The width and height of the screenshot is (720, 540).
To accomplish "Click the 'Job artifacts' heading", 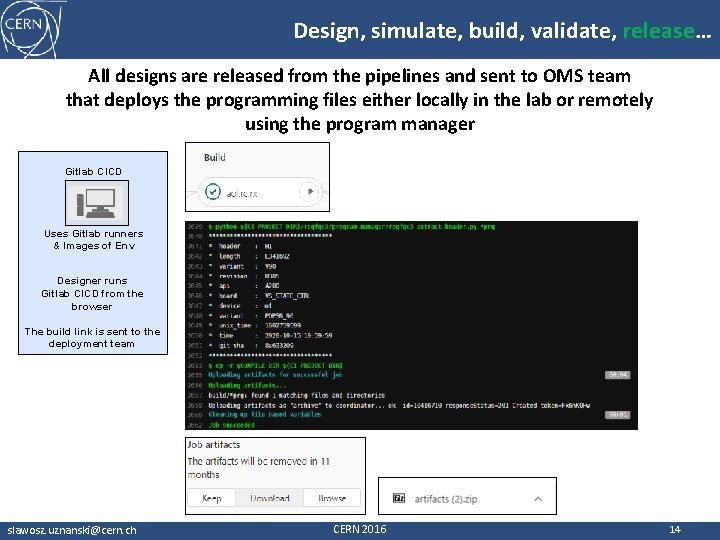I will (x=214, y=444).
